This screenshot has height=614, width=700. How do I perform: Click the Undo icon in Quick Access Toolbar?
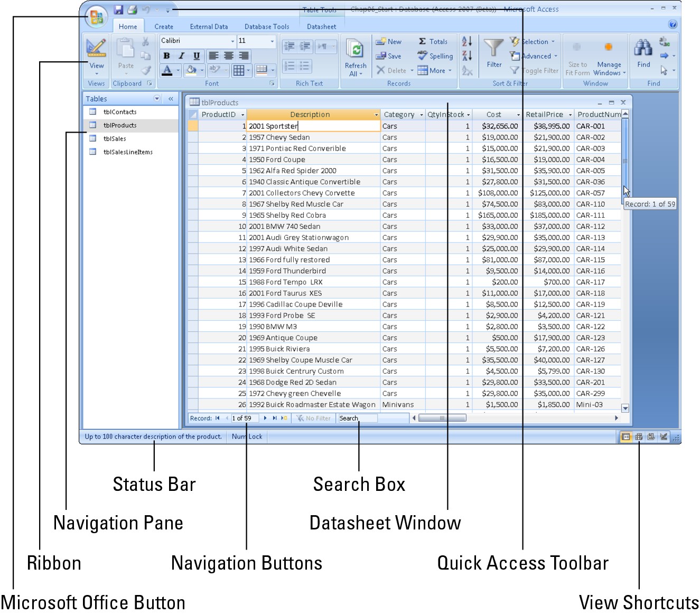(x=146, y=10)
